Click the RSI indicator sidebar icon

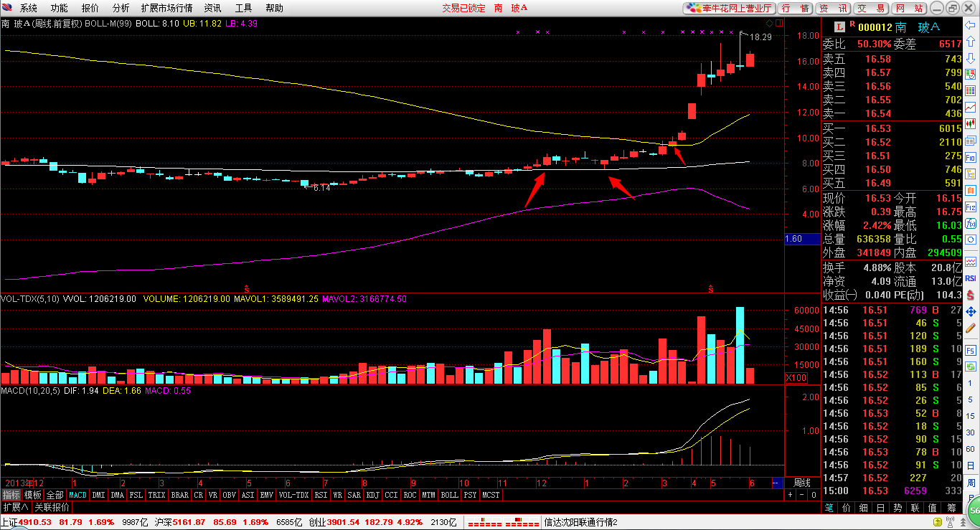tap(971, 278)
